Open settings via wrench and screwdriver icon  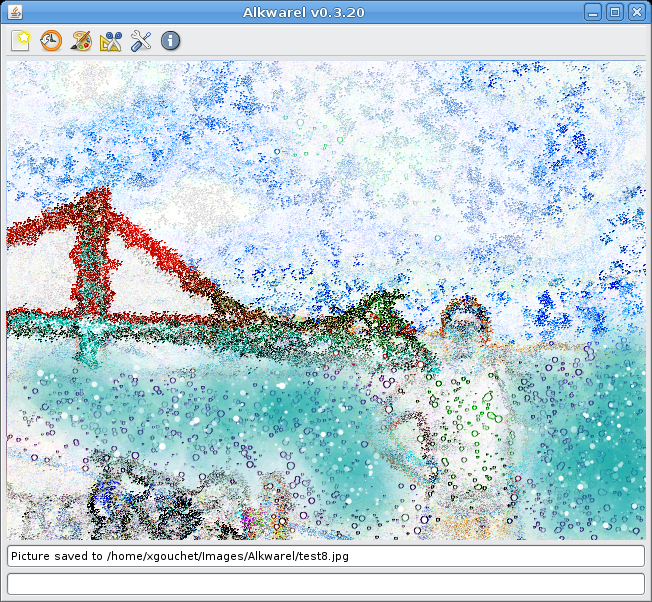[141, 41]
